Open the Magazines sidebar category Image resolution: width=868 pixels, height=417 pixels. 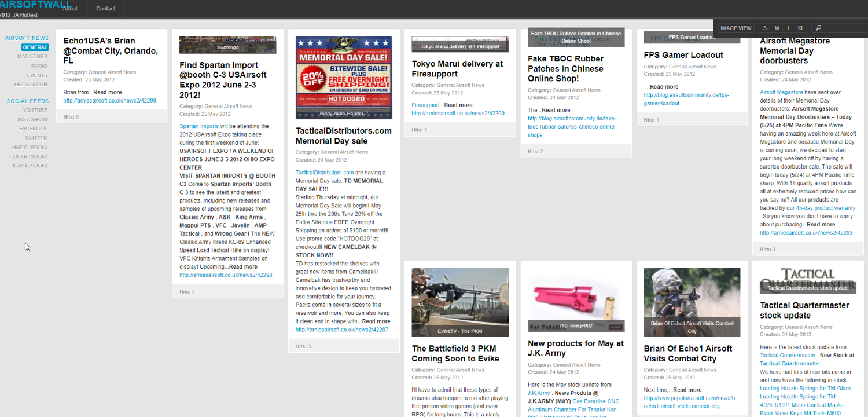32,57
